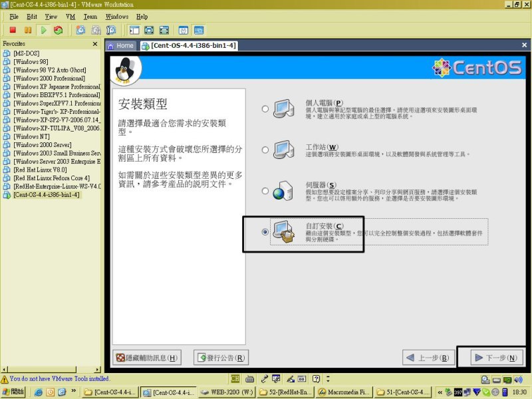
Task: Click the CentOS logo in installer header
Action: [x=477, y=68]
